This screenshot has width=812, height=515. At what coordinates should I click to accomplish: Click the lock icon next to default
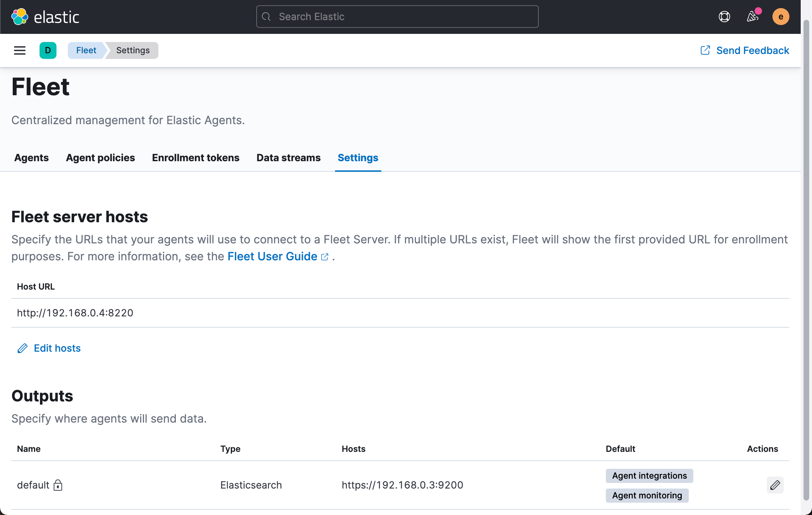58,485
